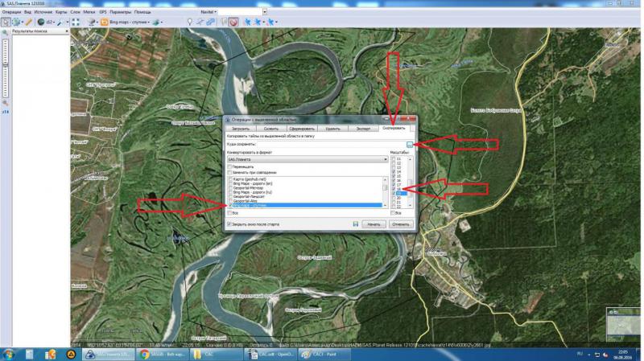This screenshot has height=361, width=644.
Task: Click the map zoom slider on left edge
Action: pos(5,64)
